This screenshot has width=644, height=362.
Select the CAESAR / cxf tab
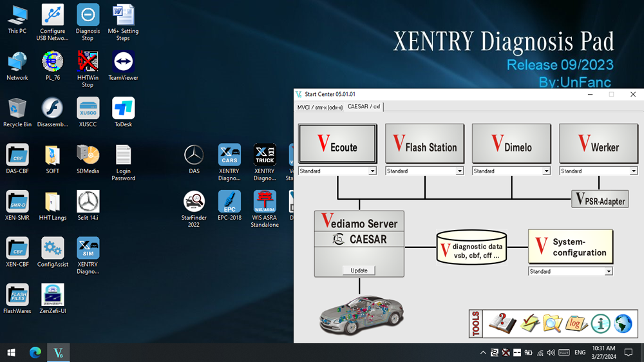coord(364,106)
